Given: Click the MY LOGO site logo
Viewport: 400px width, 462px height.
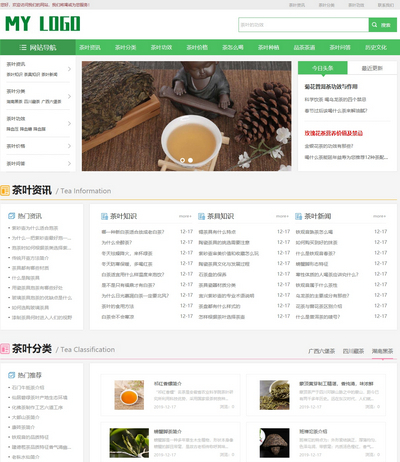Looking at the screenshot, I should [x=43, y=24].
